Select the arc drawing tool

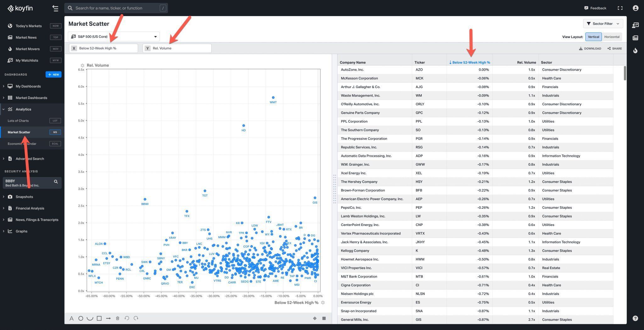tap(90, 318)
